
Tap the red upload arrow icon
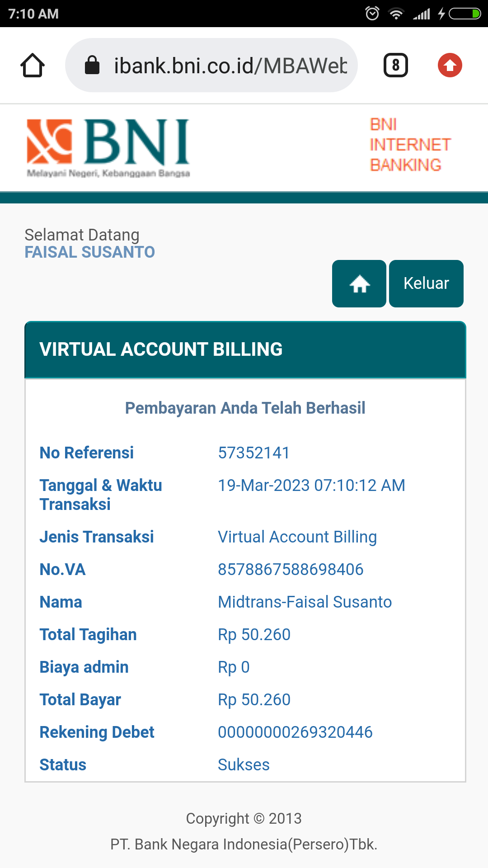click(x=450, y=65)
